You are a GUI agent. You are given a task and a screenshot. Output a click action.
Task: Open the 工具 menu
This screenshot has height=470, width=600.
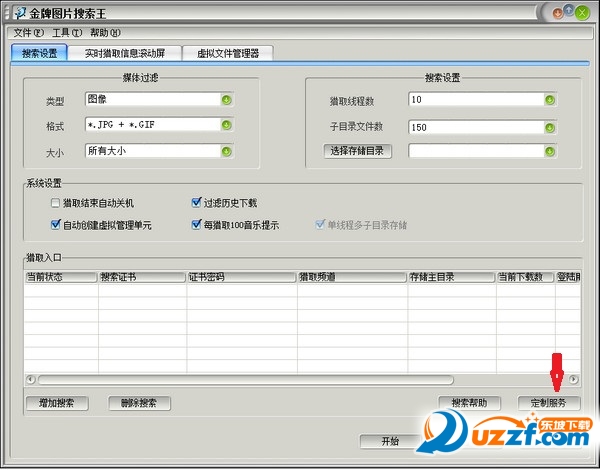coord(67,33)
